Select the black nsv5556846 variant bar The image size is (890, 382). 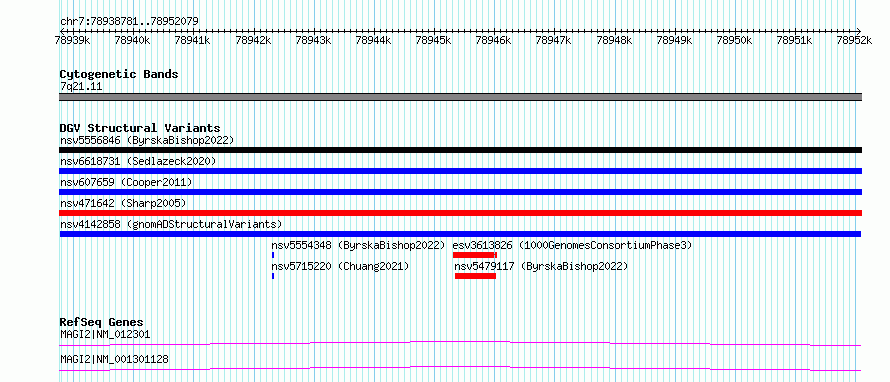(x=461, y=150)
